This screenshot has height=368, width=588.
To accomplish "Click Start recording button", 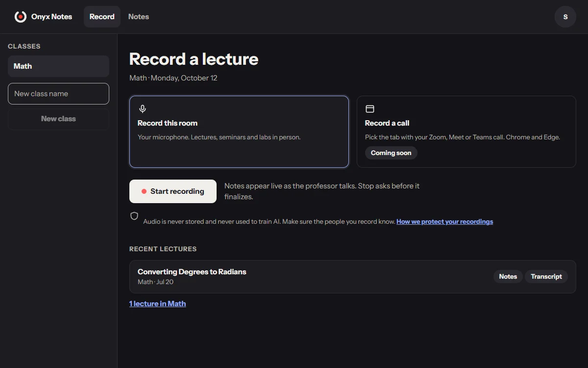I will [173, 191].
